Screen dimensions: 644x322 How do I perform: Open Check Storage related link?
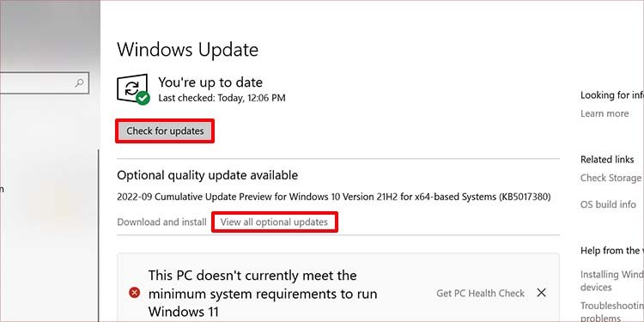[x=612, y=179]
